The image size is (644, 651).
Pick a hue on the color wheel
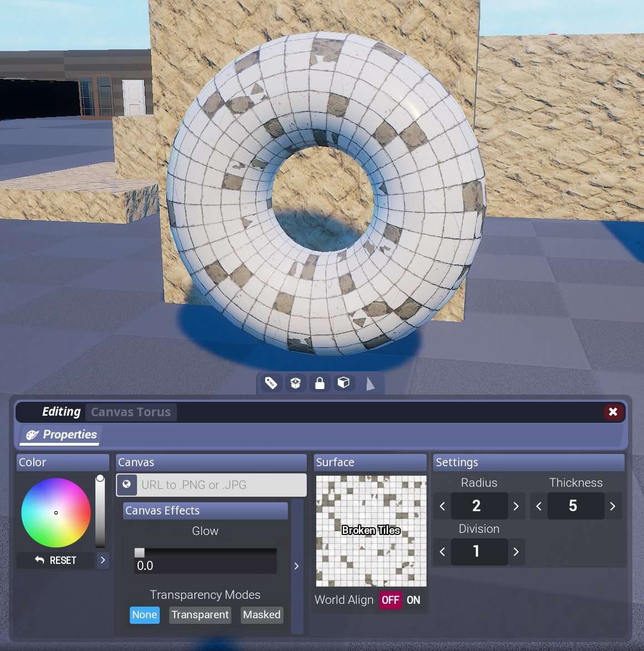point(56,513)
